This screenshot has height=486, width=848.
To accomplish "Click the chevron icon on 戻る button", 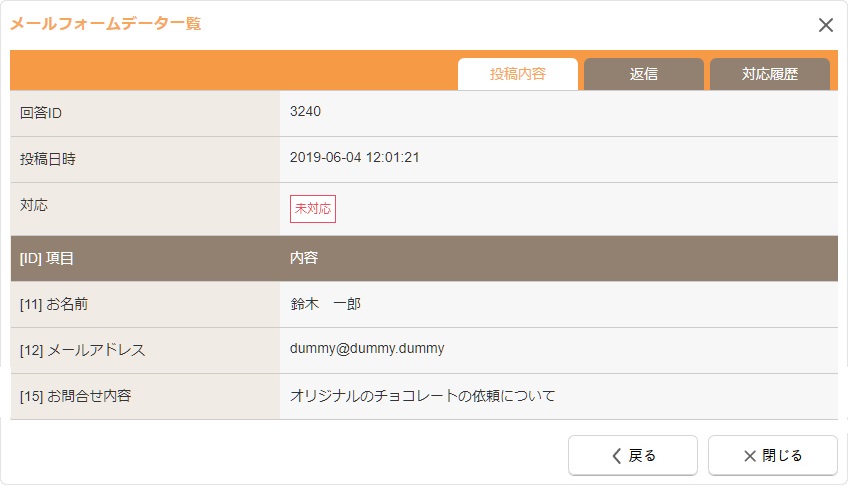I will [617, 456].
